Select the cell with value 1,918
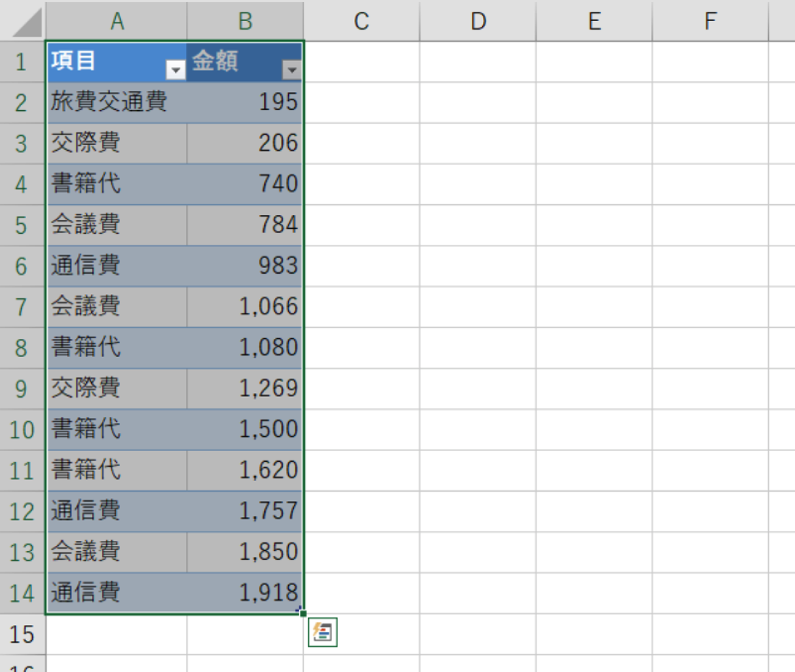 (x=245, y=593)
